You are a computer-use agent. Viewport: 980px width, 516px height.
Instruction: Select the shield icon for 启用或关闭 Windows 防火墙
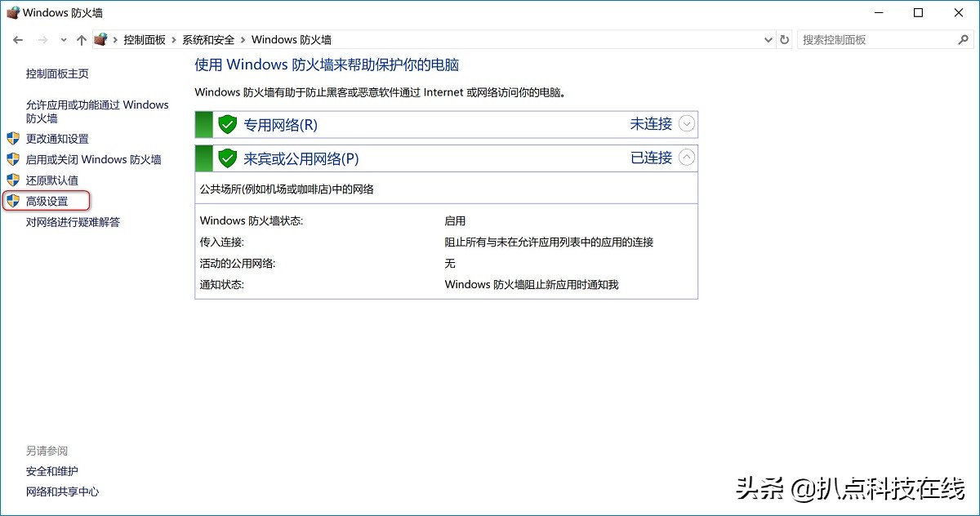pyautogui.click(x=13, y=159)
